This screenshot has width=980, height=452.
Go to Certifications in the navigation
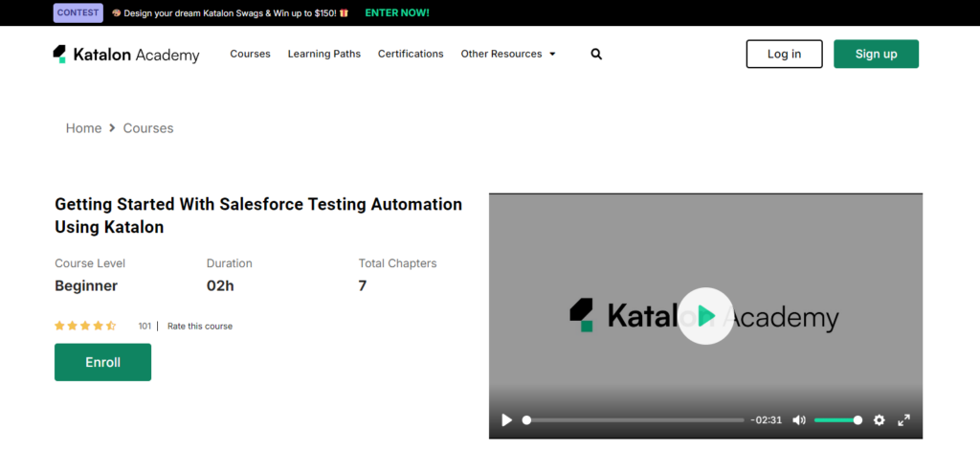coord(411,54)
